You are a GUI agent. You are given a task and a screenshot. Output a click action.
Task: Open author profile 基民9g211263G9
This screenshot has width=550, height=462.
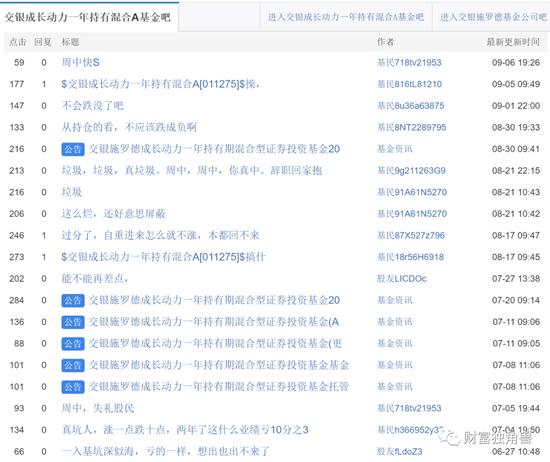coord(411,171)
